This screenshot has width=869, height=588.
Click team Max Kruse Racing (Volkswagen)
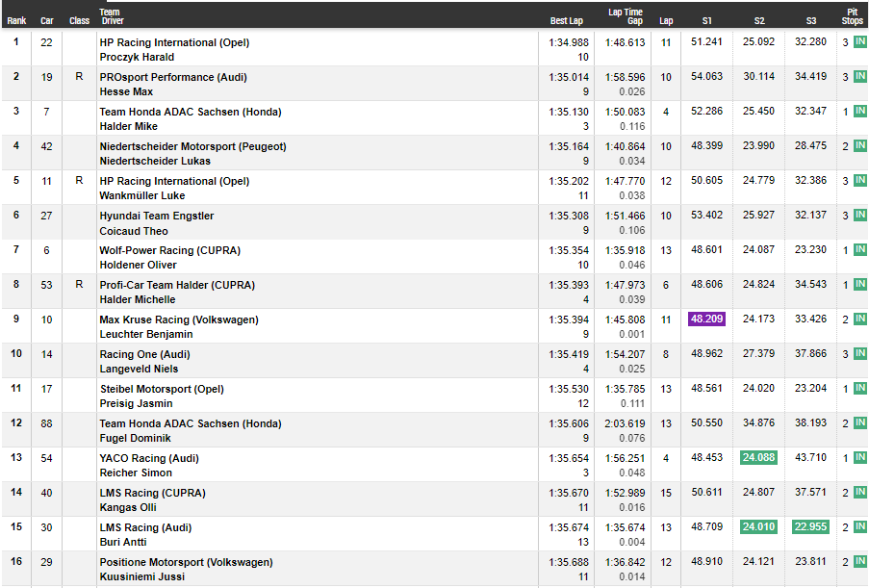point(179,320)
